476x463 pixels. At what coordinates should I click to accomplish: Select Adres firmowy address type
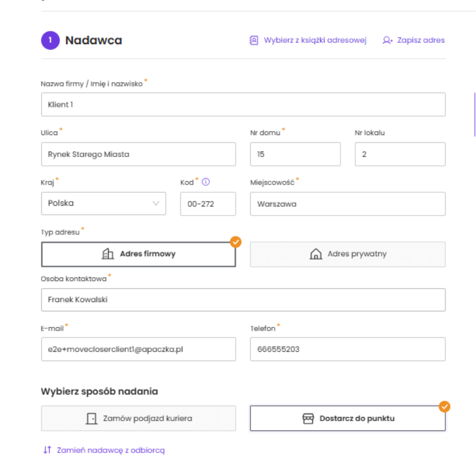[138, 254]
